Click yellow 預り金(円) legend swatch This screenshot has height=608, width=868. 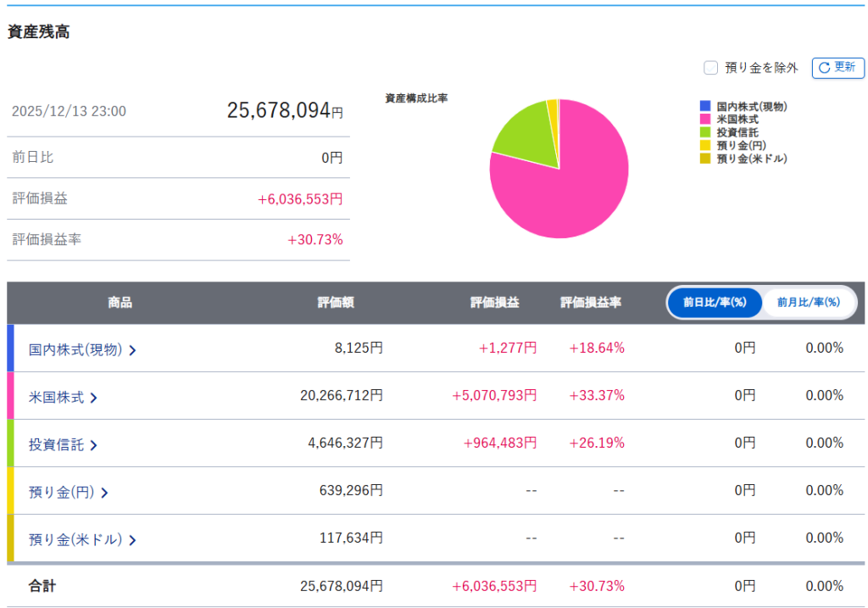tap(704, 145)
